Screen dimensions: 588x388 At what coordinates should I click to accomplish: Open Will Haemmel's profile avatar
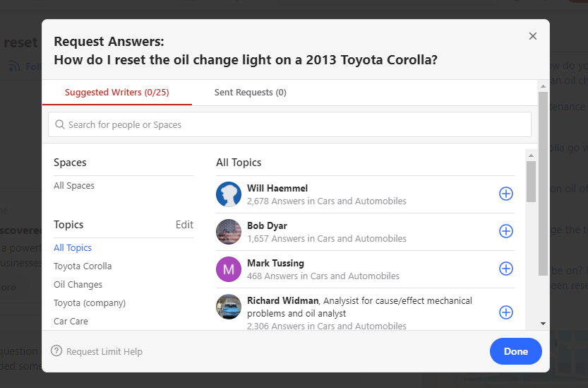click(229, 194)
